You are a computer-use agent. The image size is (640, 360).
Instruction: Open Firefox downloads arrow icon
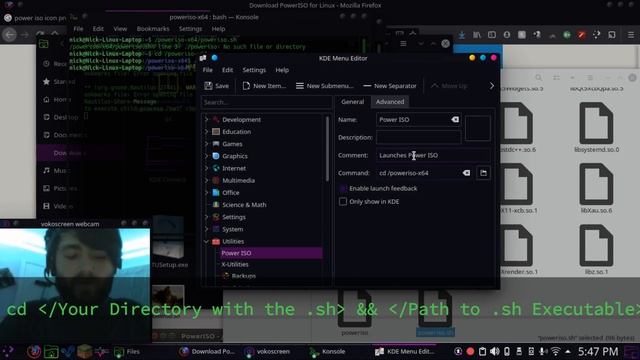(462, 35)
